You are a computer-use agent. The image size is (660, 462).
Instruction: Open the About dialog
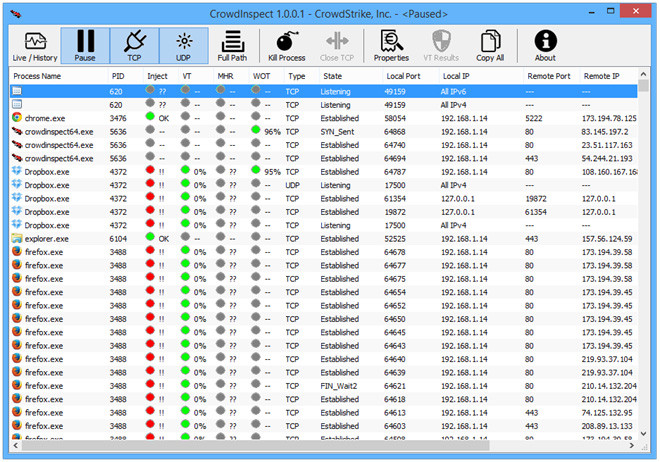click(x=546, y=46)
